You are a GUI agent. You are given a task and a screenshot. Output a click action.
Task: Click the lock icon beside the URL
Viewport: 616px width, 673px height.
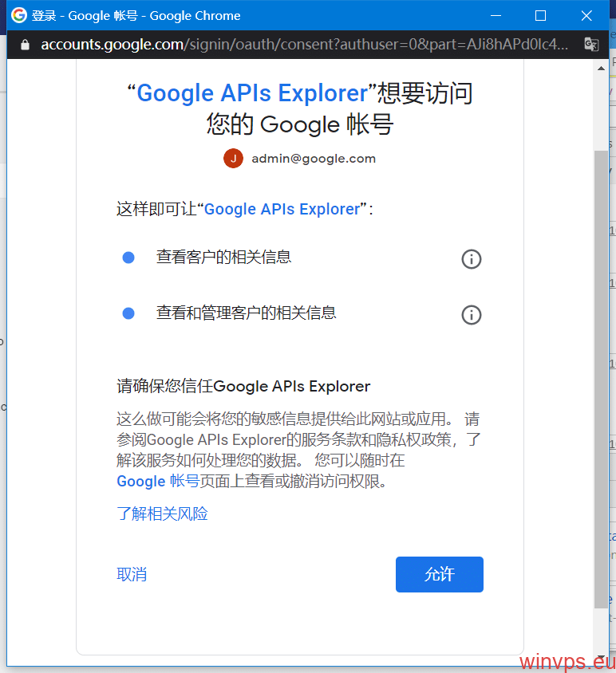click(x=25, y=44)
